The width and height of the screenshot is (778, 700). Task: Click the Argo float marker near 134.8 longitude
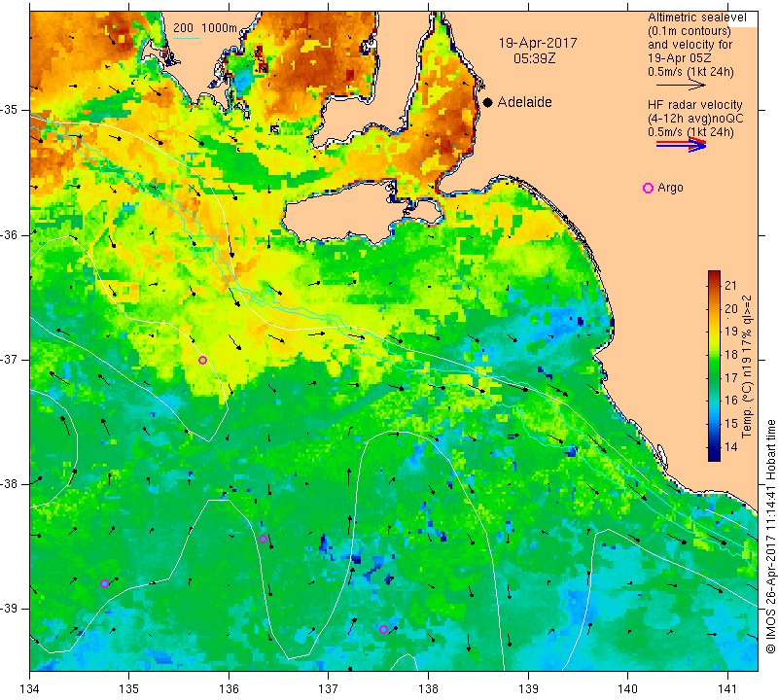coord(104,584)
